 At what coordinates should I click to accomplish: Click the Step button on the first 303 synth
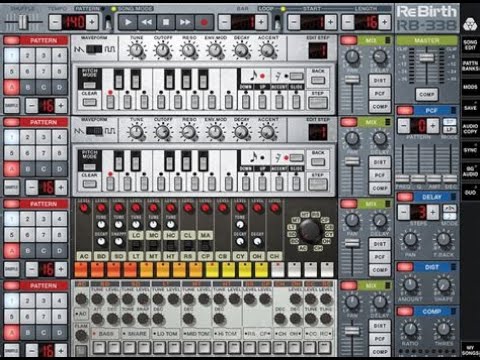point(318,103)
